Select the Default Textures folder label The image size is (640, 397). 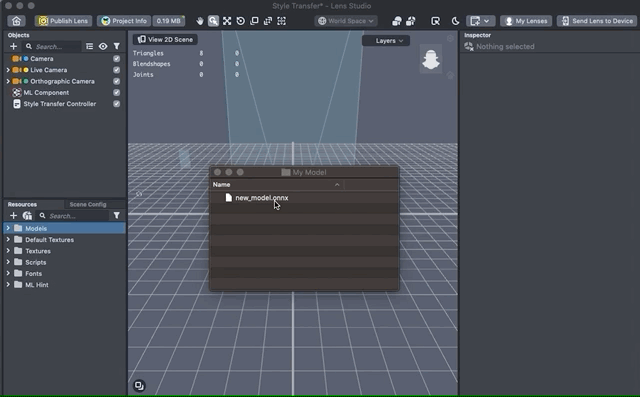pos(49,240)
